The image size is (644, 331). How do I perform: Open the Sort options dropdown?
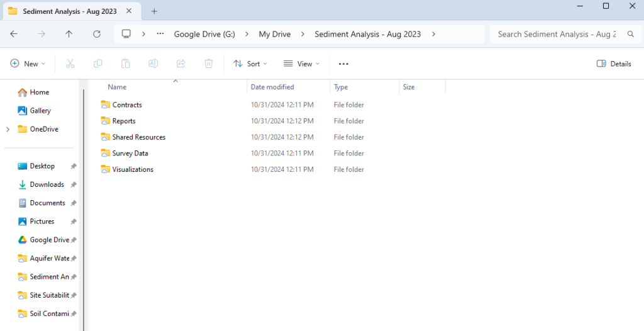tap(250, 64)
